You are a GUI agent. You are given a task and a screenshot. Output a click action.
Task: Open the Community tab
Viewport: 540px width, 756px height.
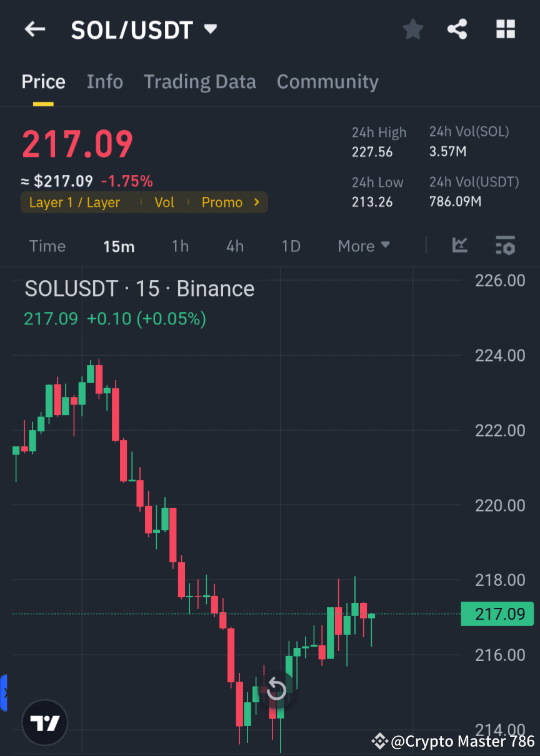click(327, 81)
